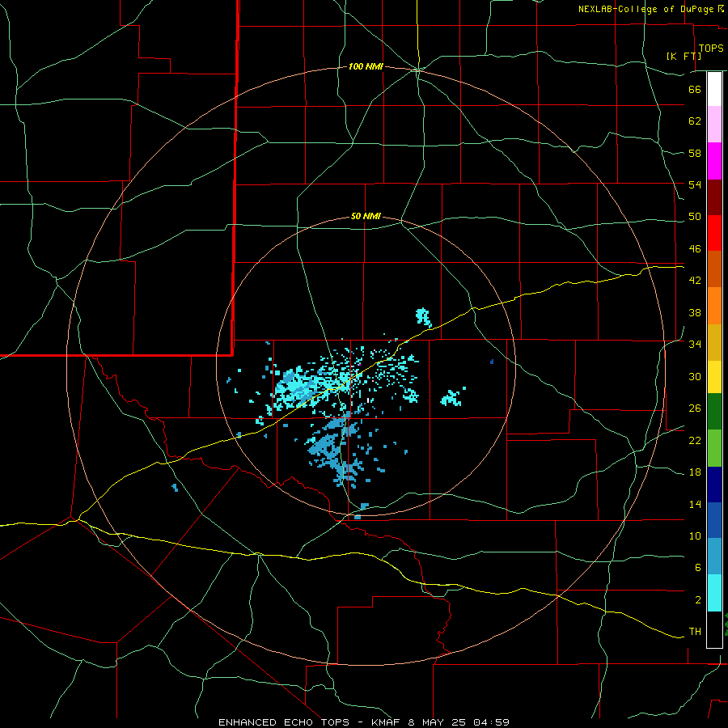Click the legend value '6'
The height and width of the screenshot is (728, 728).
click(698, 568)
